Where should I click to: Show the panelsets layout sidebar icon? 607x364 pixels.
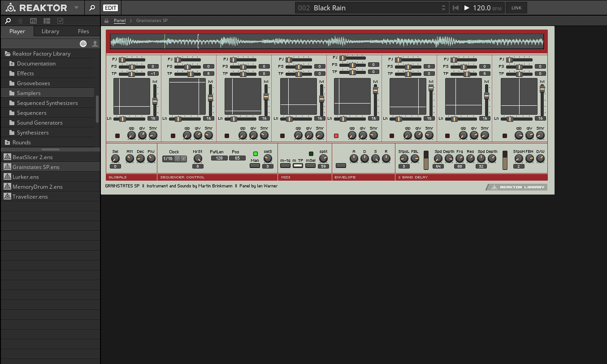pos(47,21)
